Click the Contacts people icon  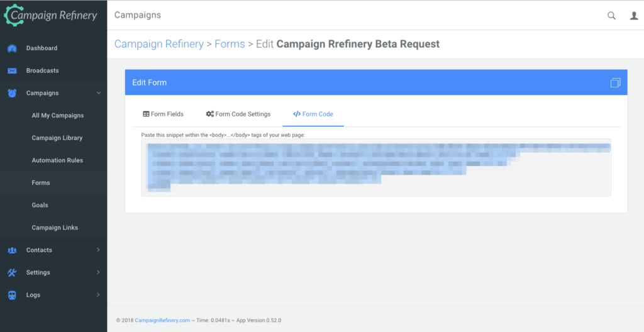coord(12,250)
